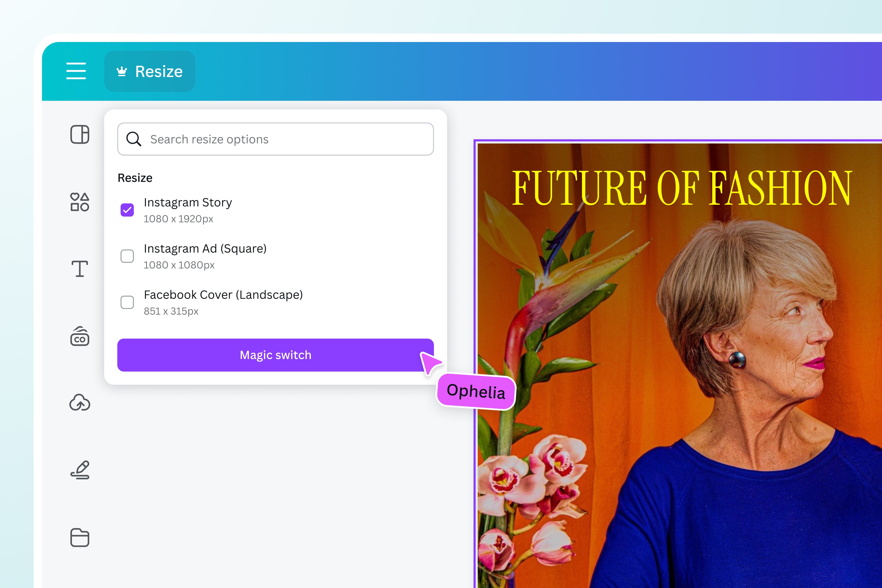Viewport: 882px width, 588px height.
Task: Click the Ophelia collaborator label
Action: (476, 392)
